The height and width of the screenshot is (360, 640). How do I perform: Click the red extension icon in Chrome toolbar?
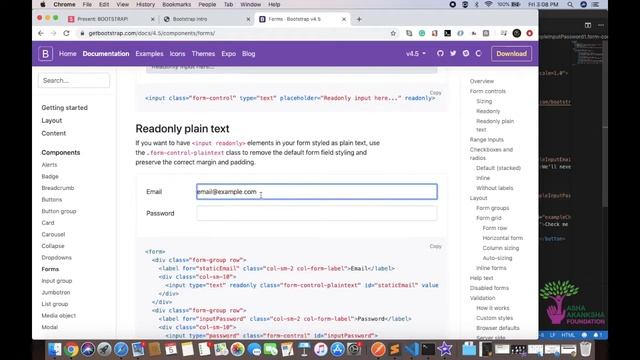[x=529, y=33]
